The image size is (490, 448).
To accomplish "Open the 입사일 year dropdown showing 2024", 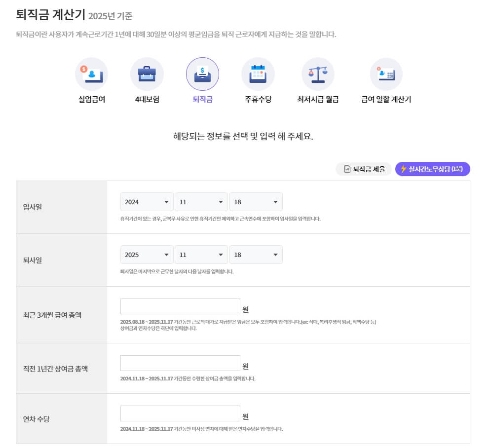I will pos(147,202).
